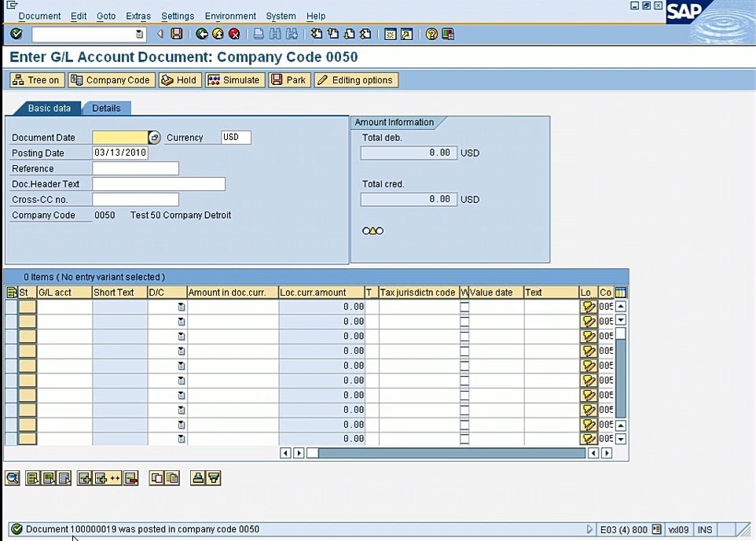Tick the W checkbox in last item row

464,439
